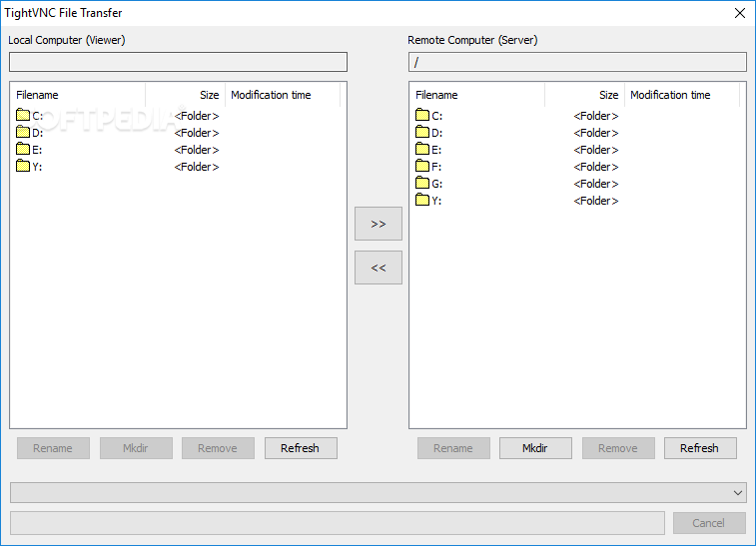
Task: Select the local Y: row's <Folder> size cell
Action: coord(197,167)
